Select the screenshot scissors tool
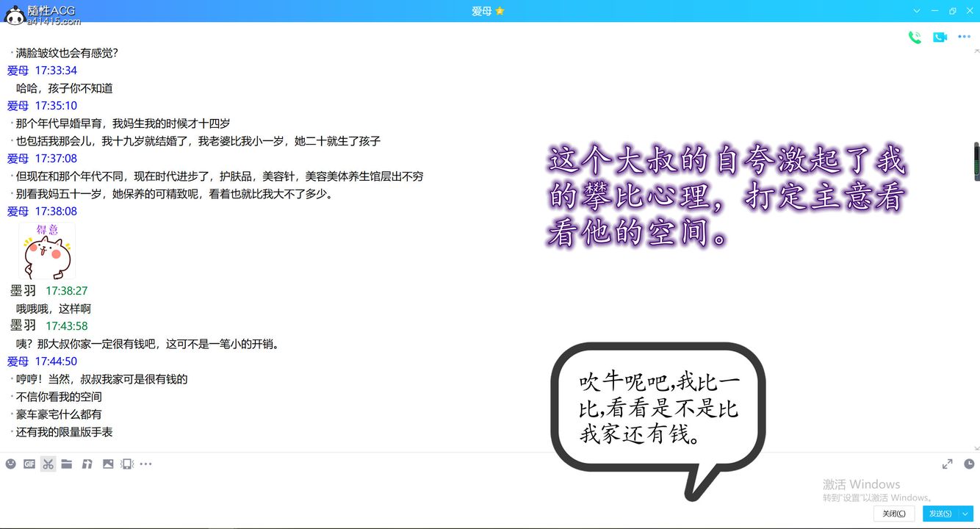Viewport: 980px width, 529px height. [x=48, y=464]
